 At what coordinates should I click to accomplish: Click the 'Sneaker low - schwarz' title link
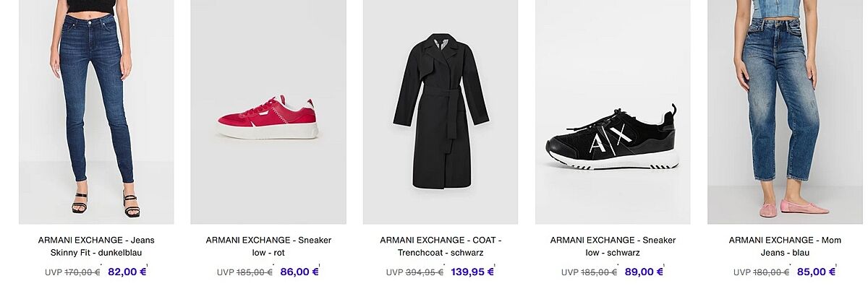[x=613, y=246]
